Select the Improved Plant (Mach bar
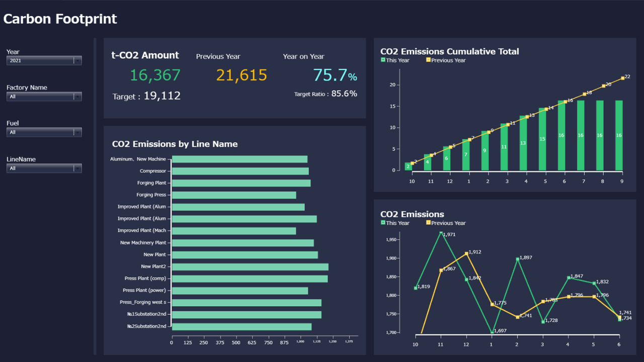The width and height of the screenshot is (644, 362). (234, 231)
